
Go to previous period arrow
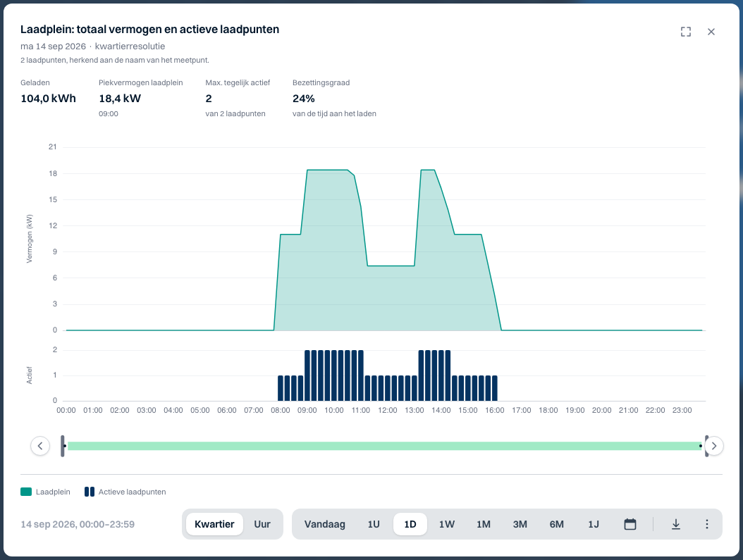point(40,446)
